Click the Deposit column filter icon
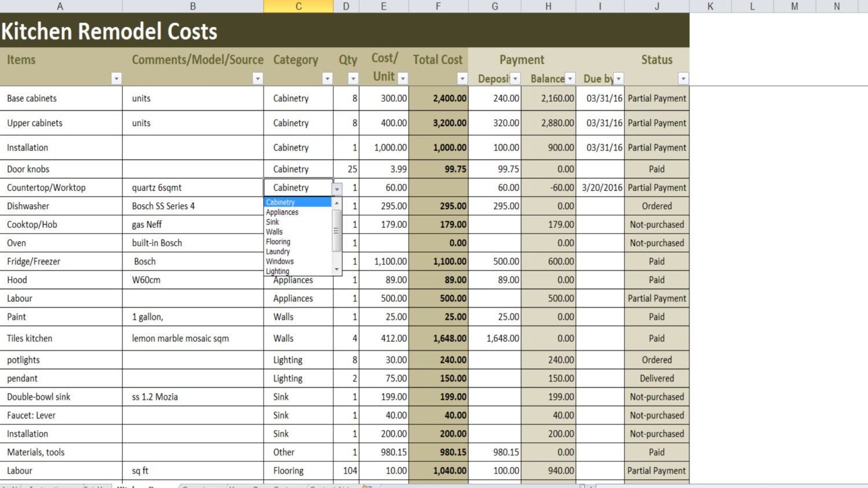 pyautogui.click(x=515, y=78)
